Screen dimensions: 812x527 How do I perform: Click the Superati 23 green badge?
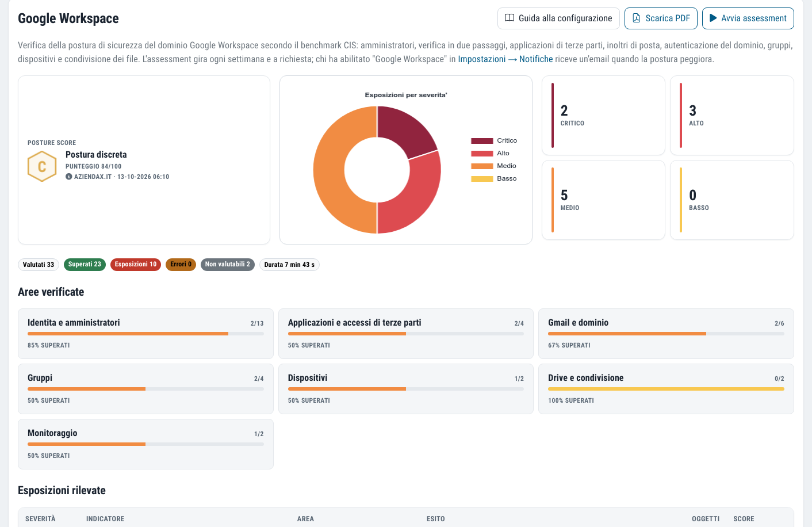[85, 265]
